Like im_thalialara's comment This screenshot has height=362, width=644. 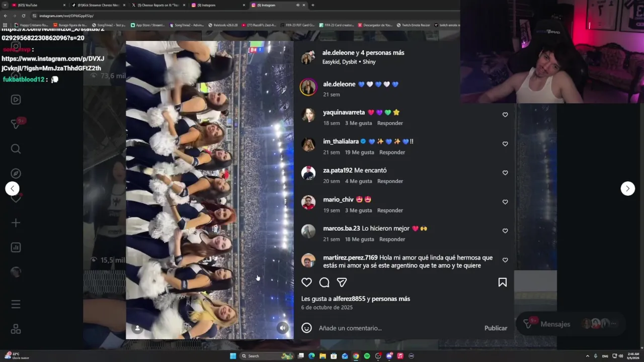505,144
